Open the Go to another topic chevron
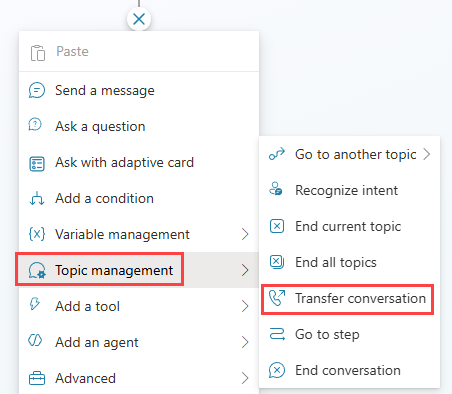This screenshot has height=394, width=452. [427, 154]
